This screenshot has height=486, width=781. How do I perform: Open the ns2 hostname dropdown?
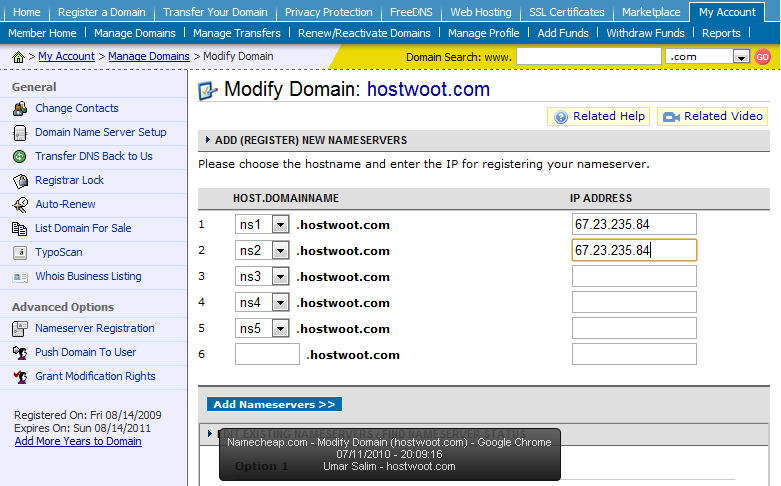[x=280, y=250]
